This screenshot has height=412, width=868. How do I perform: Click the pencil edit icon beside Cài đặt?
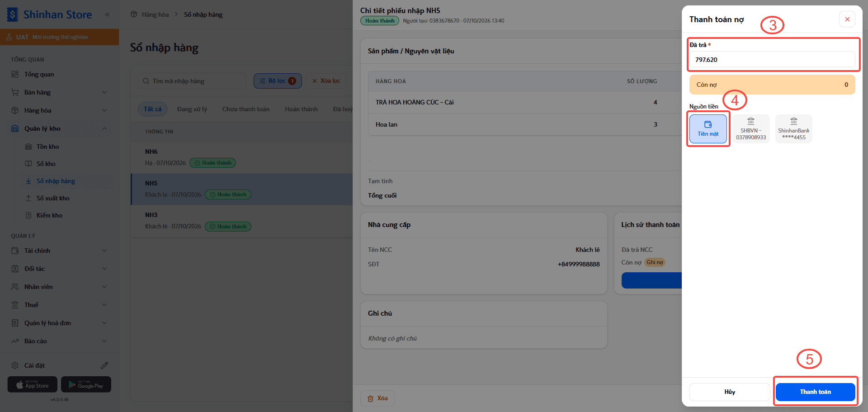104,365
